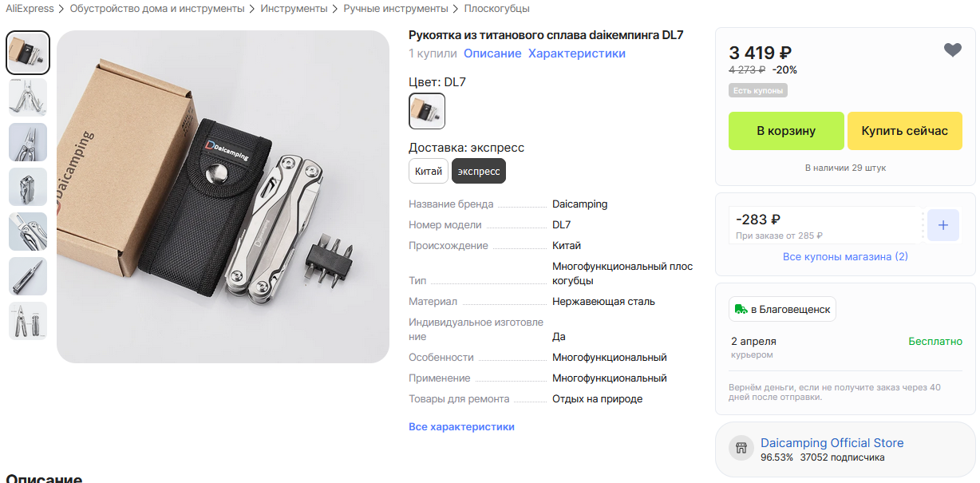Choose the DL7 color swatch
This screenshot has height=483, width=980.
427,111
